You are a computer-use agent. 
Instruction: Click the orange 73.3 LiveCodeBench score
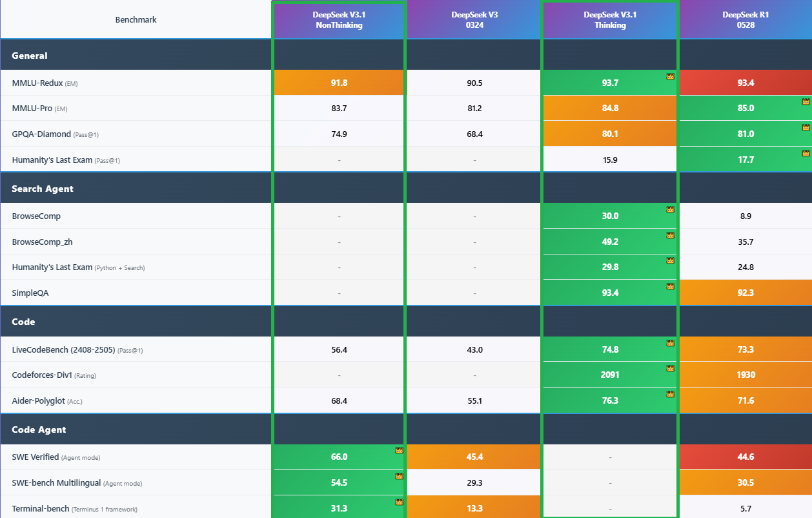tap(746, 349)
